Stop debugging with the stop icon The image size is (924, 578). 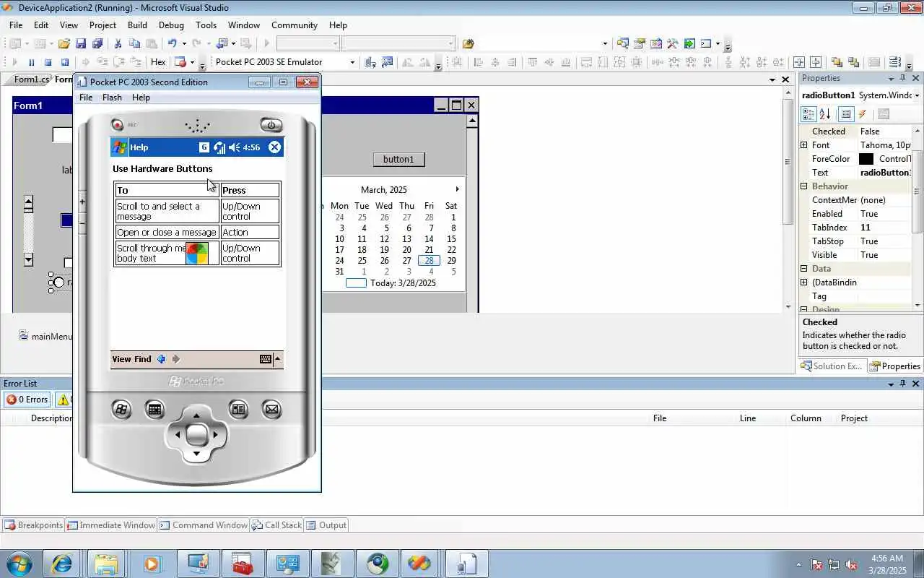pos(48,62)
